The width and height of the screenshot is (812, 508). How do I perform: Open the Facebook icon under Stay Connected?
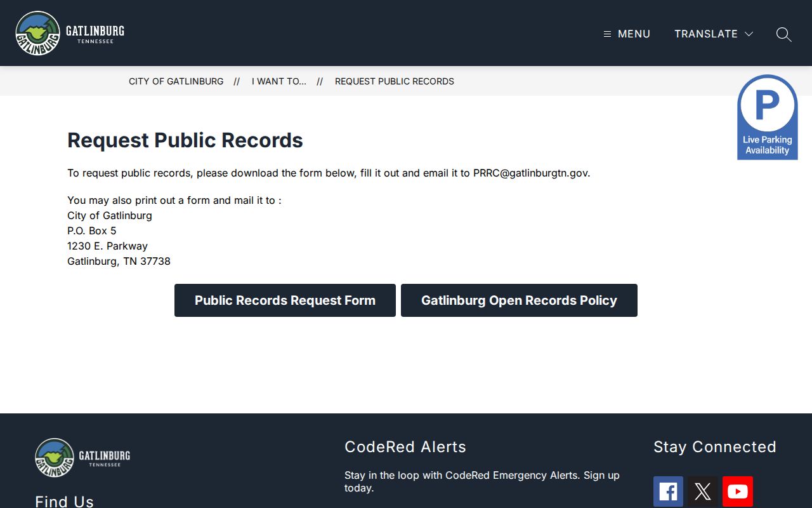pyautogui.click(x=669, y=491)
